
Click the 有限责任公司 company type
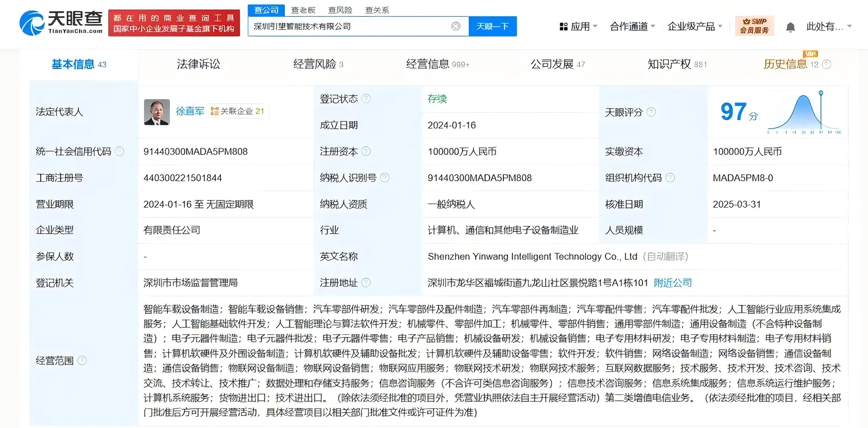pyautogui.click(x=172, y=230)
